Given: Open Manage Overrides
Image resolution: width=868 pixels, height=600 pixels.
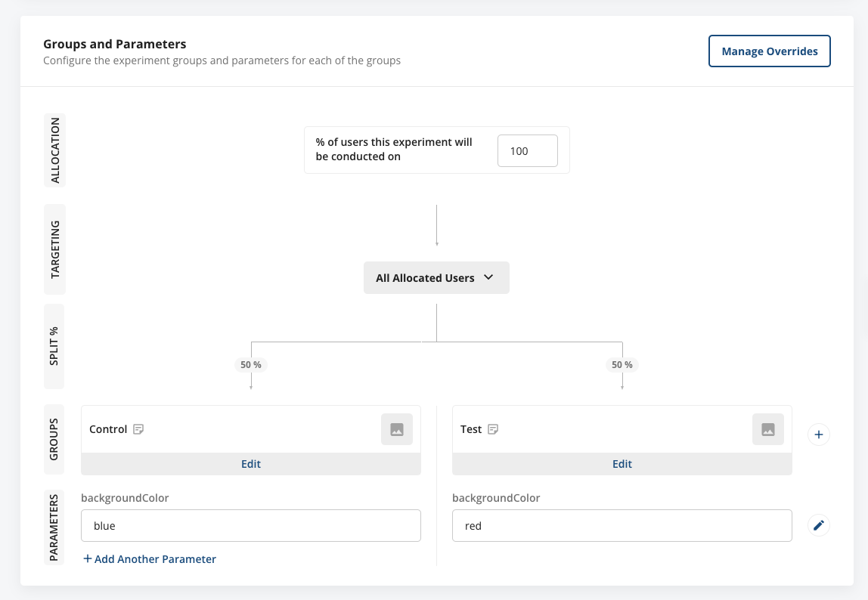Looking at the screenshot, I should tap(769, 51).
